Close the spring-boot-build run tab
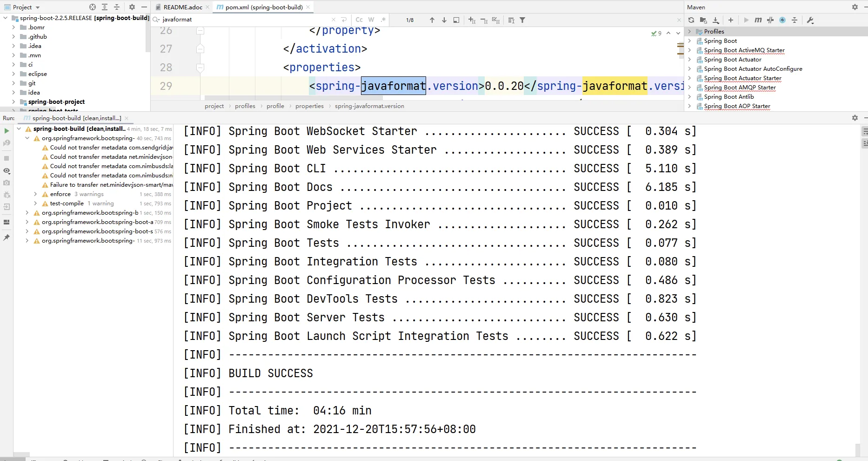Image resolution: width=868 pixels, height=461 pixels. click(x=127, y=118)
